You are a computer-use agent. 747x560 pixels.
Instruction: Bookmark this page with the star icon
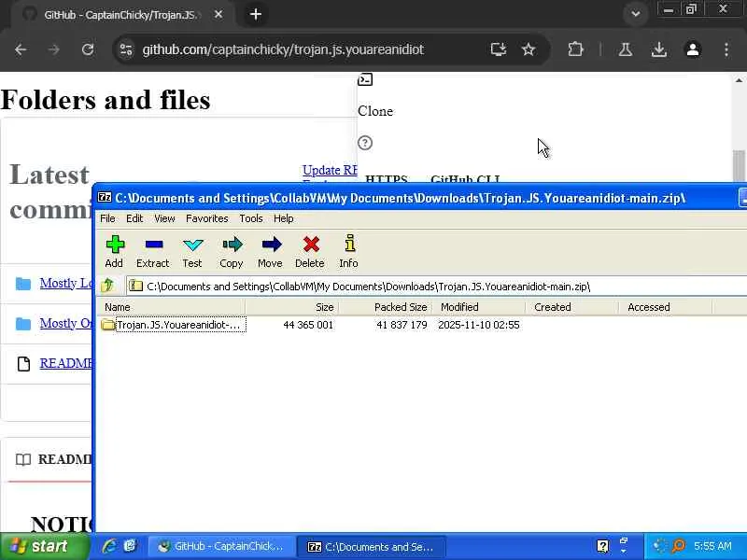pos(529,49)
